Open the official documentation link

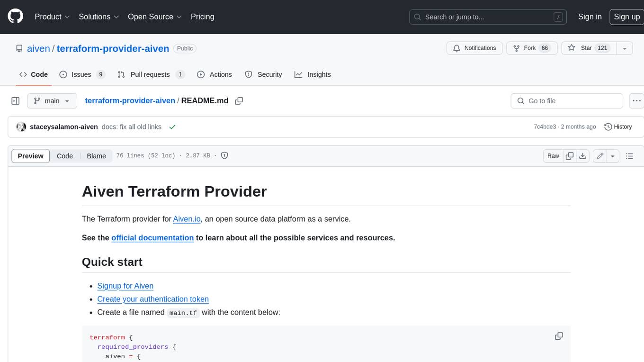[152, 237]
